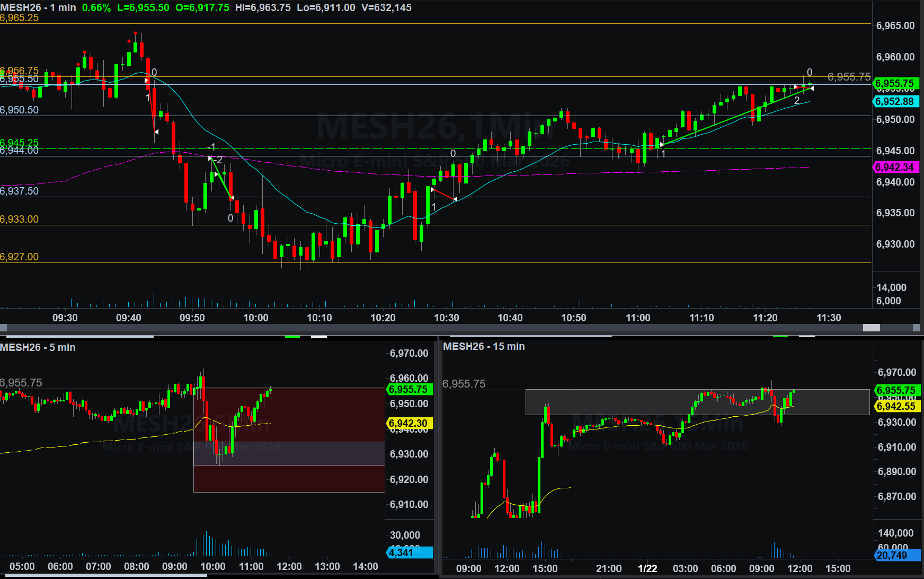
Task: Click the green 6,955.75 last price tag
Action: coord(895,83)
